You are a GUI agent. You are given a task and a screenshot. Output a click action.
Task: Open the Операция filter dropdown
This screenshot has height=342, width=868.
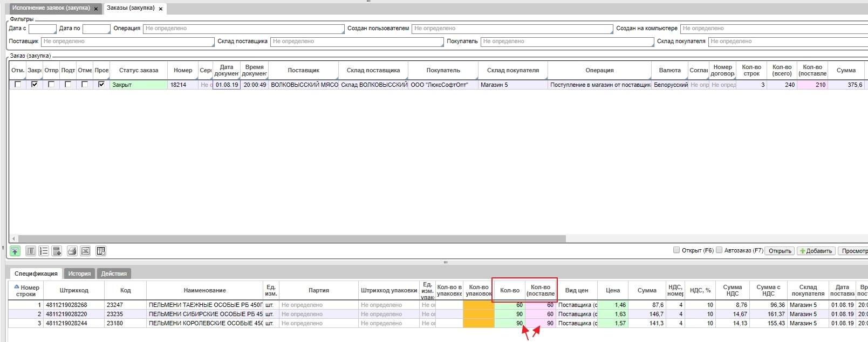pos(243,29)
